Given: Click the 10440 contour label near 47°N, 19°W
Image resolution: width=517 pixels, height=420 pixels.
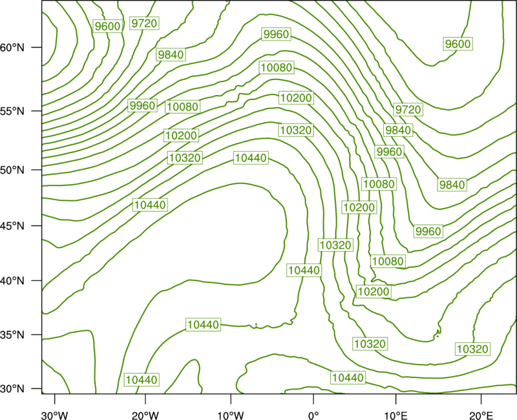Looking at the screenshot, I should click(151, 205).
